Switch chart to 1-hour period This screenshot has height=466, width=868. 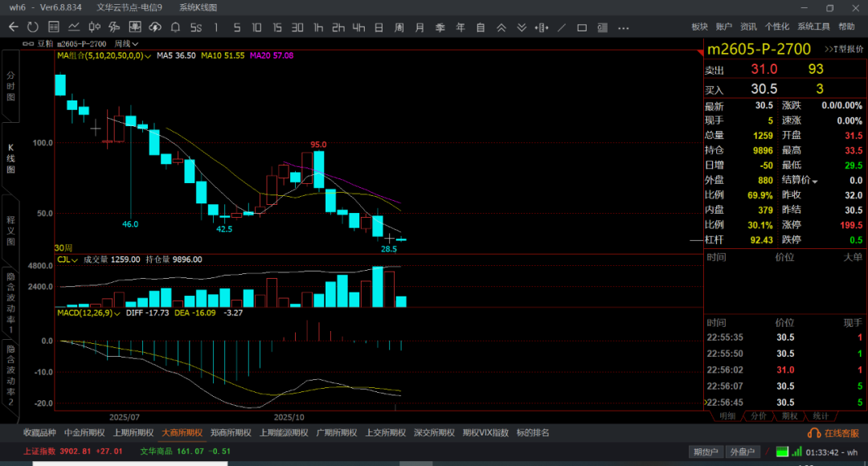coord(318,27)
